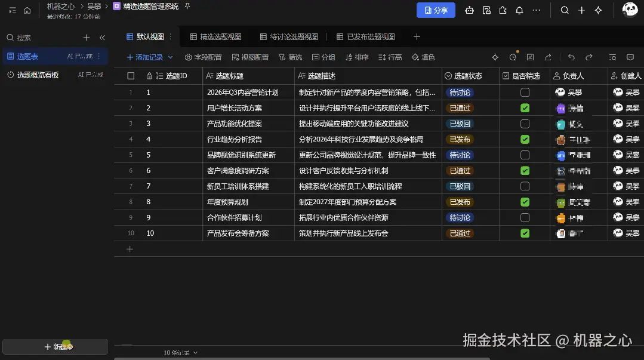
Task: Switch to the 已发布选题视图 tab
Action: (365, 36)
